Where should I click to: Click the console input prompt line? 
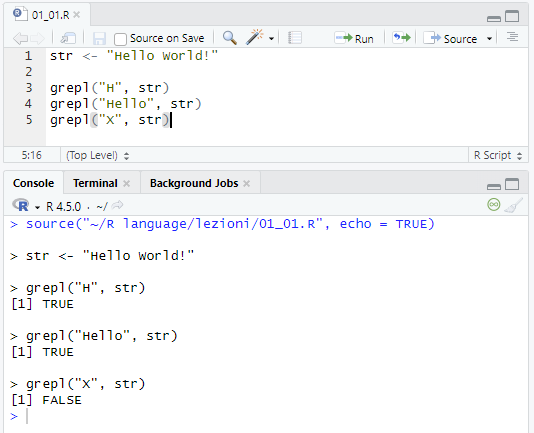click(266, 416)
